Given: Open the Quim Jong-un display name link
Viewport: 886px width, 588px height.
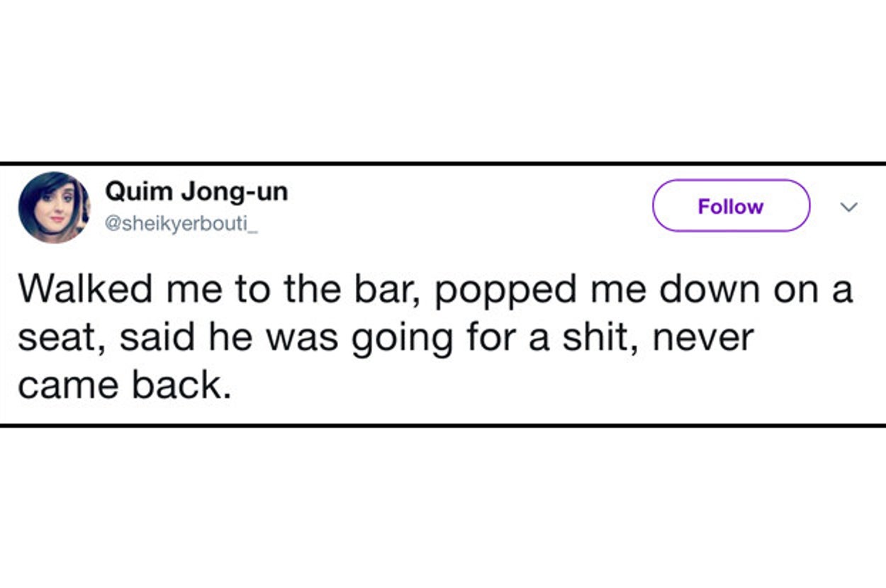Looking at the screenshot, I should pyautogui.click(x=196, y=191).
